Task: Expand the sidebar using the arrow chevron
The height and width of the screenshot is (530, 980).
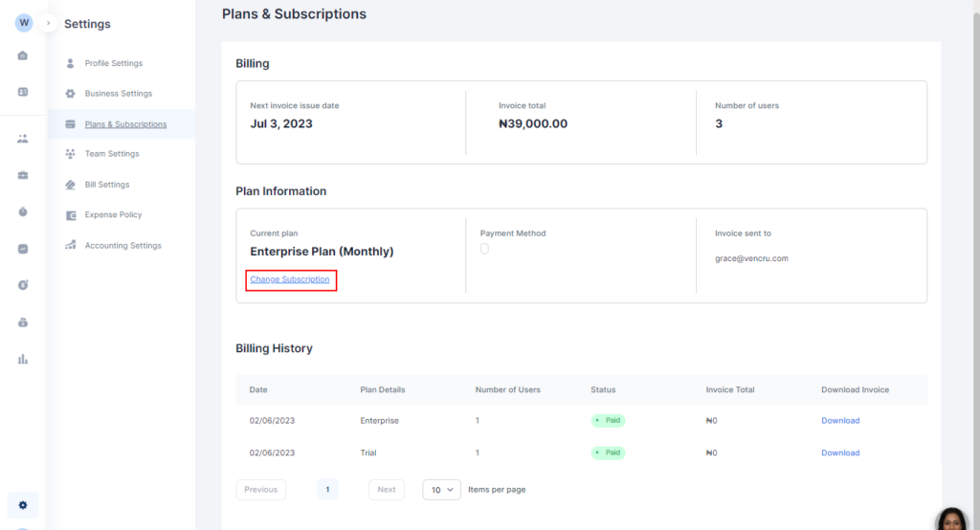Action: [x=48, y=22]
